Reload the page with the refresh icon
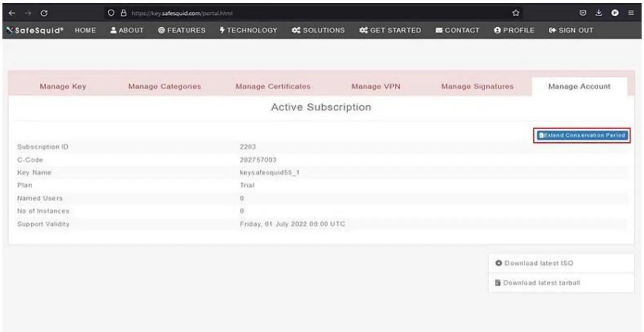Image resolution: width=644 pixels, height=332 pixels. click(x=44, y=13)
